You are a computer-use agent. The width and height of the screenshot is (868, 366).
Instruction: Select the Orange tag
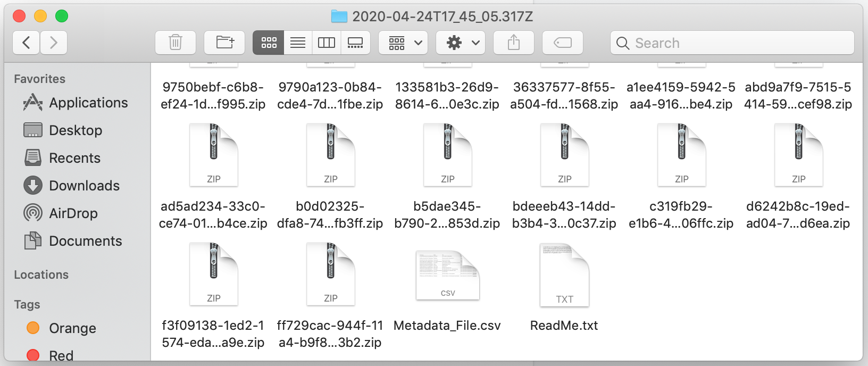(72, 328)
